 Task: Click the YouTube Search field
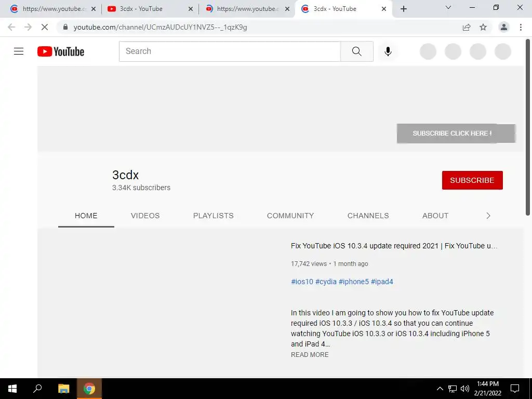point(230,51)
